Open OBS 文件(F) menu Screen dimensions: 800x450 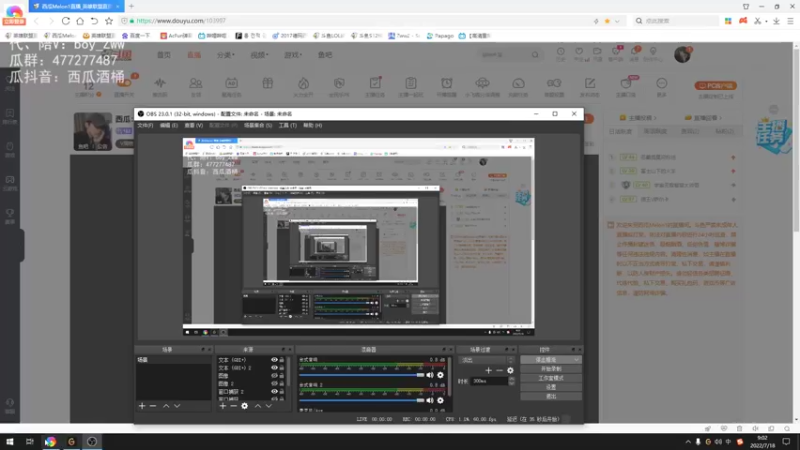145,126
